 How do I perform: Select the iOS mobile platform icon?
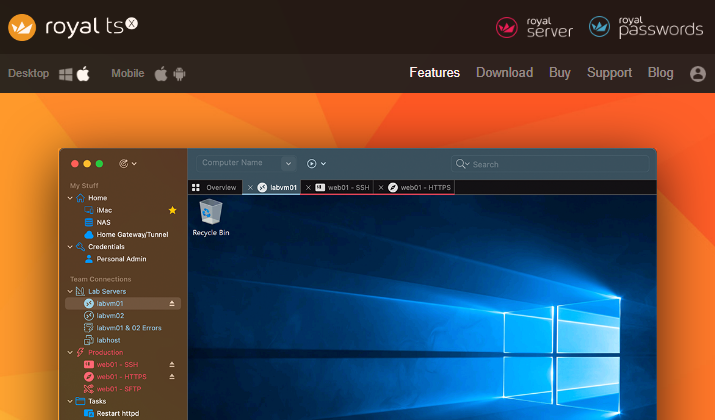tap(161, 73)
